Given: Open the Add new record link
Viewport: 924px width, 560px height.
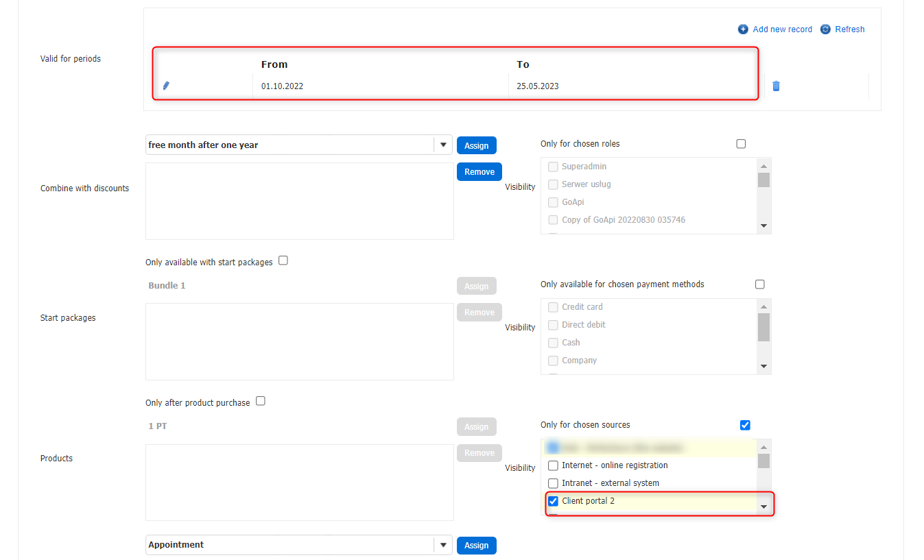Looking at the screenshot, I should [x=782, y=29].
